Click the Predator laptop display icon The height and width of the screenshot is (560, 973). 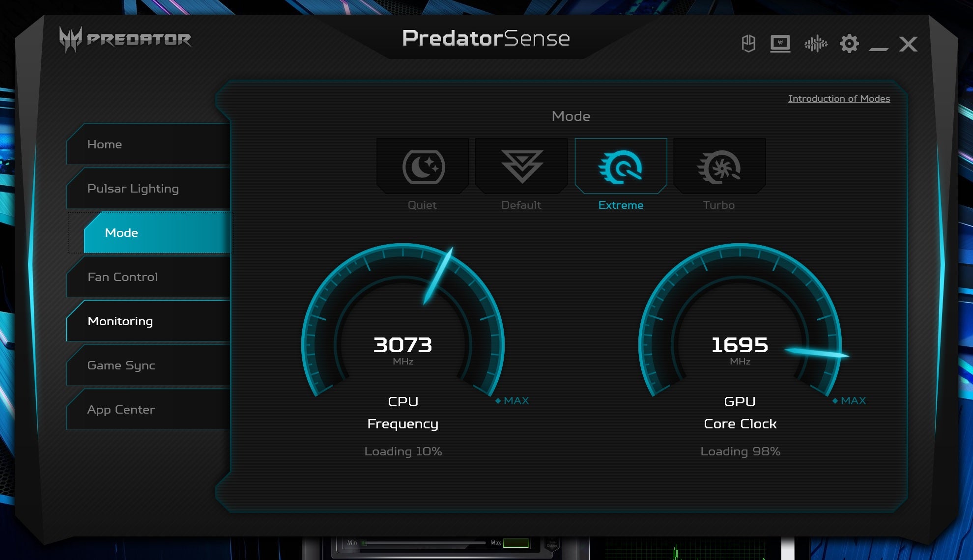780,44
